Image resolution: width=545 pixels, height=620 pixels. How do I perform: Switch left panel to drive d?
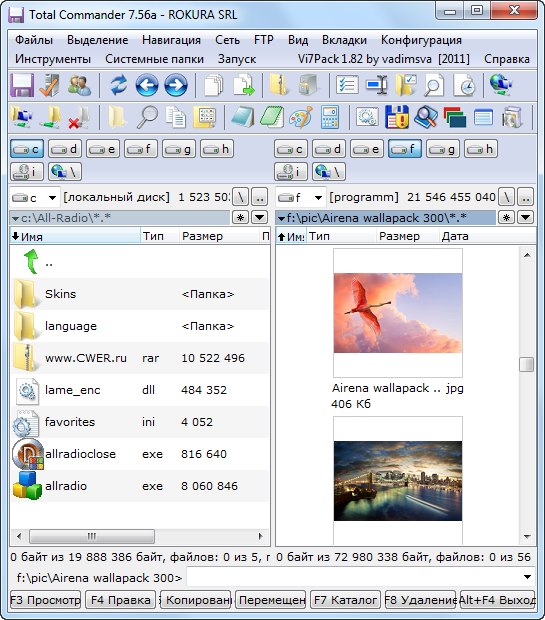65,149
